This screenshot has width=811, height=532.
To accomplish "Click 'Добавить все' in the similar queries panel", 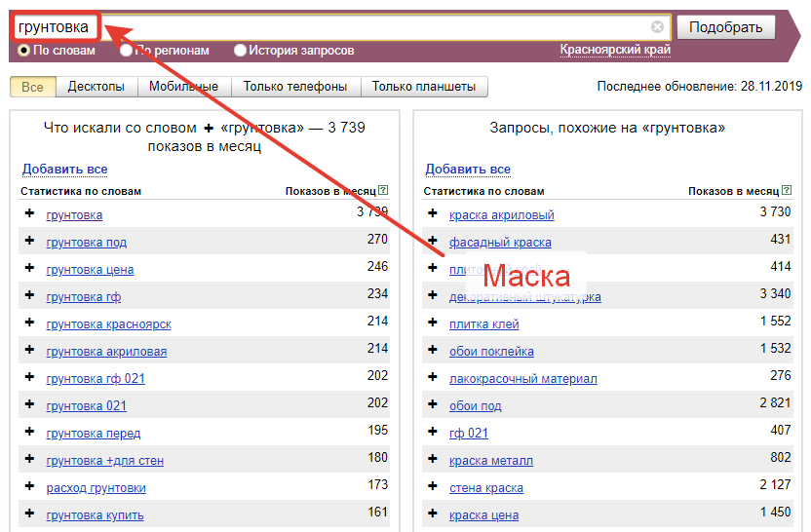I will tap(468, 170).
